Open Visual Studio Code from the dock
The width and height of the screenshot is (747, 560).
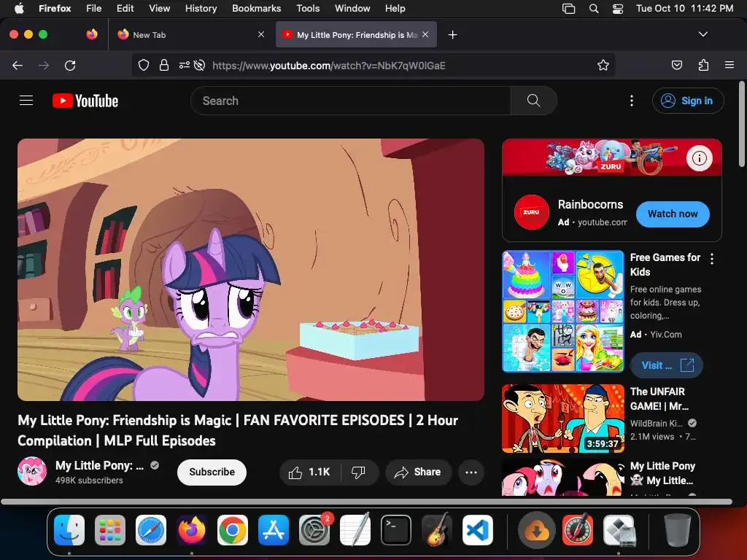[x=478, y=530]
